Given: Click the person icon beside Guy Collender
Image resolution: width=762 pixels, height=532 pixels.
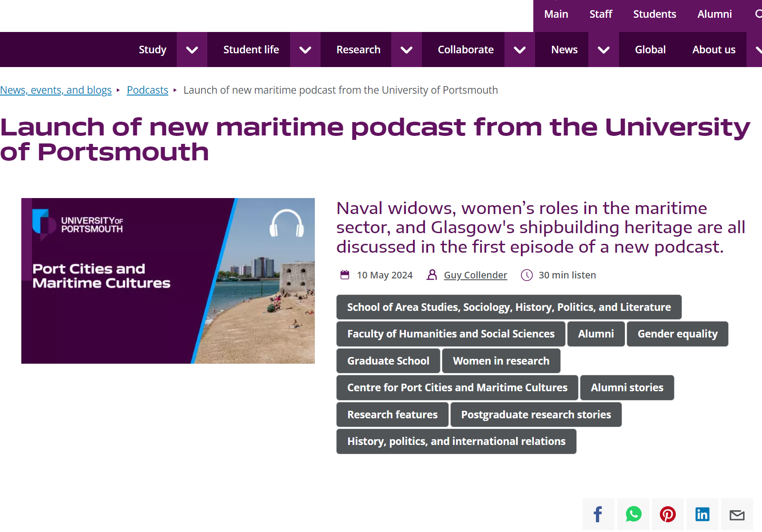Looking at the screenshot, I should pyautogui.click(x=432, y=275).
